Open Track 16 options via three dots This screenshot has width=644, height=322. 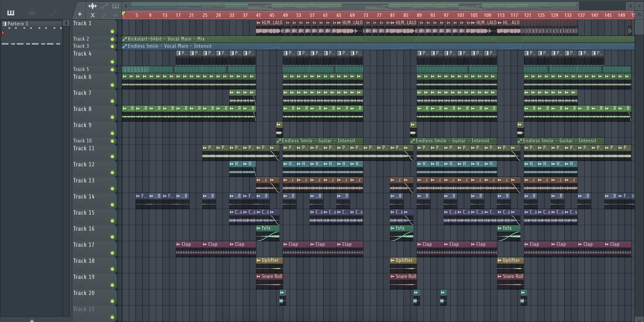click(x=80, y=239)
